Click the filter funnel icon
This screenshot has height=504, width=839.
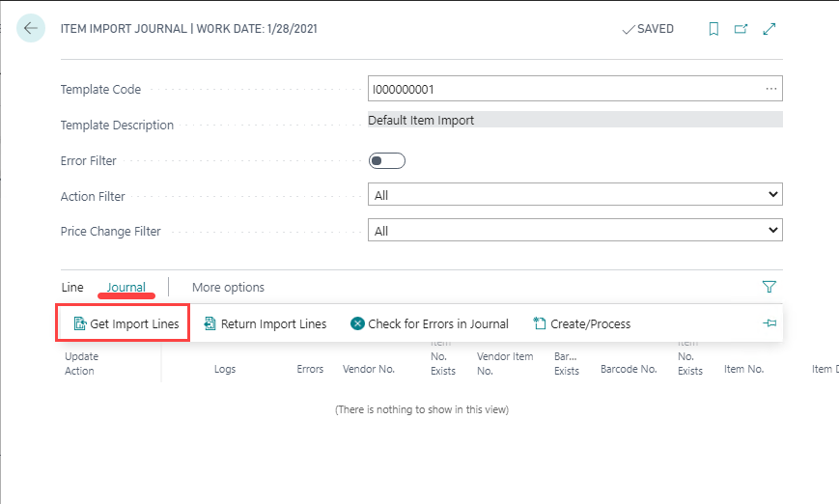tap(769, 287)
